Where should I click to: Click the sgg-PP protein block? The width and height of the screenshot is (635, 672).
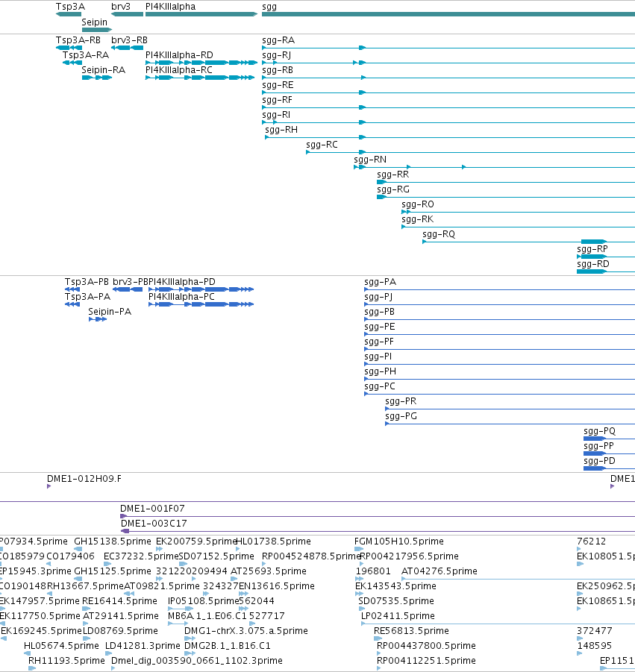pyautogui.click(x=594, y=453)
